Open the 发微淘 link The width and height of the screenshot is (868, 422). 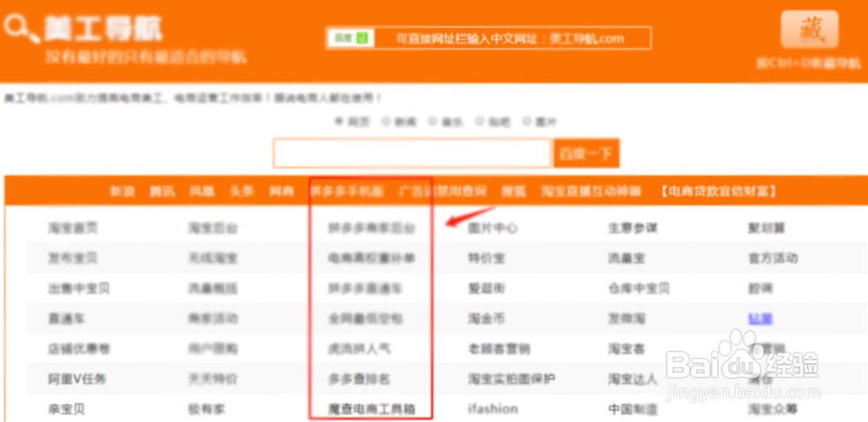627,319
